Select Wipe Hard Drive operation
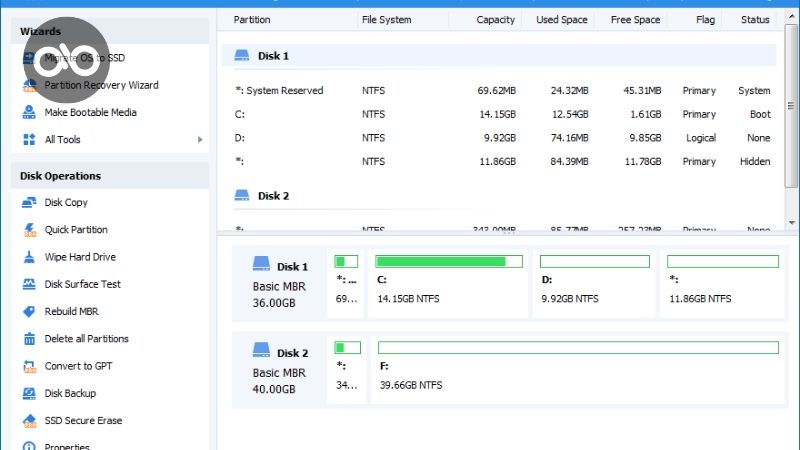Image resolution: width=800 pixels, height=450 pixels. [80, 257]
